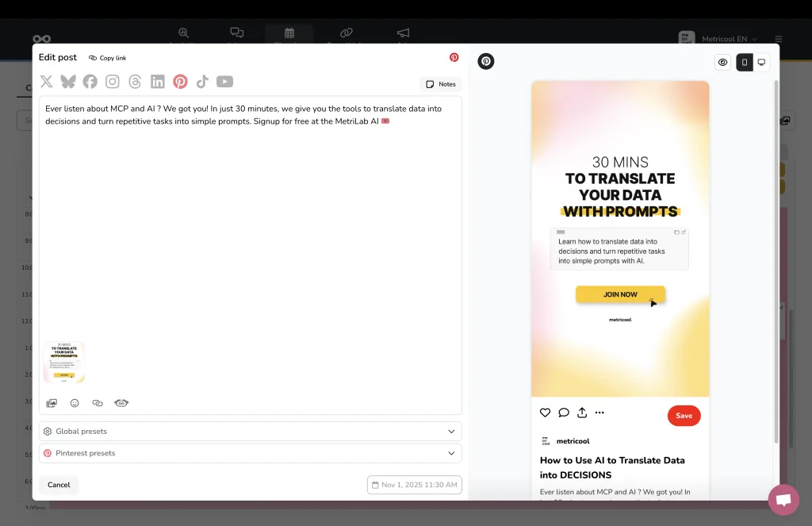Switch preview to desktop view
The height and width of the screenshot is (526, 812).
tap(761, 62)
